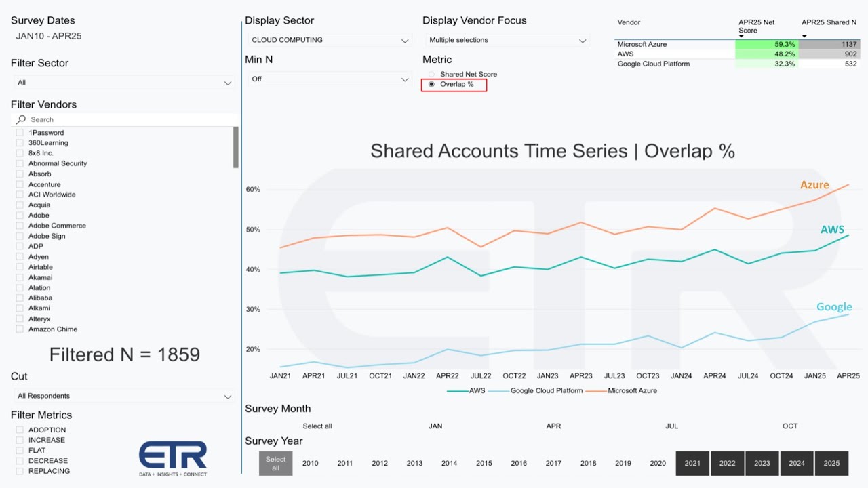The height and width of the screenshot is (488, 868).
Task: Select the ADP vendor checkbox
Action: 20,247
